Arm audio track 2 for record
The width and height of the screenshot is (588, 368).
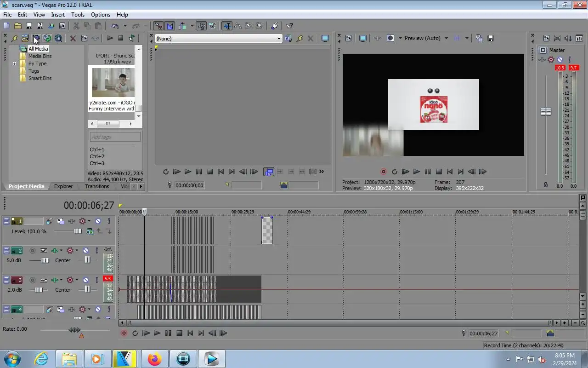click(32, 251)
